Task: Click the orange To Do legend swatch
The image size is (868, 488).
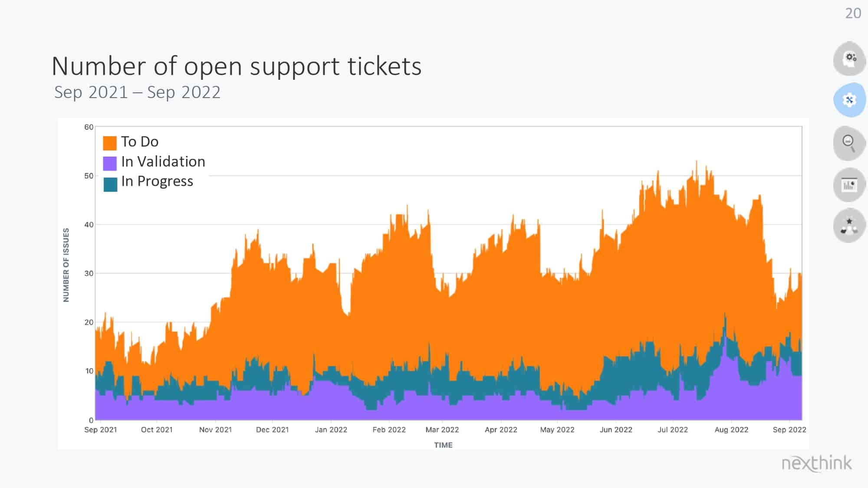Action: (x=110, y=143)
